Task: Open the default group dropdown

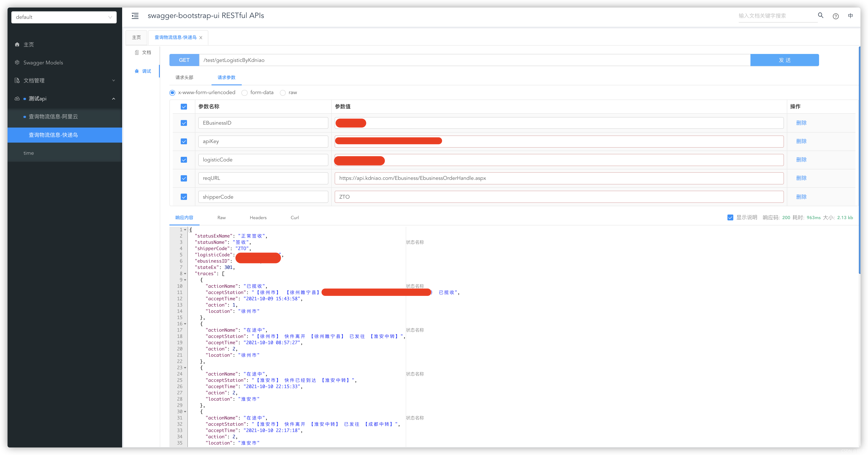Action: (x=64, y=17)
